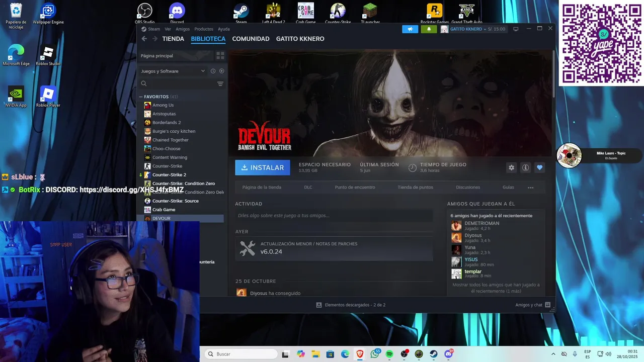The width and height of the screenshot is (644, 362).
Task: Switch to the TIENDA tab
Action: tap(173, 39)
